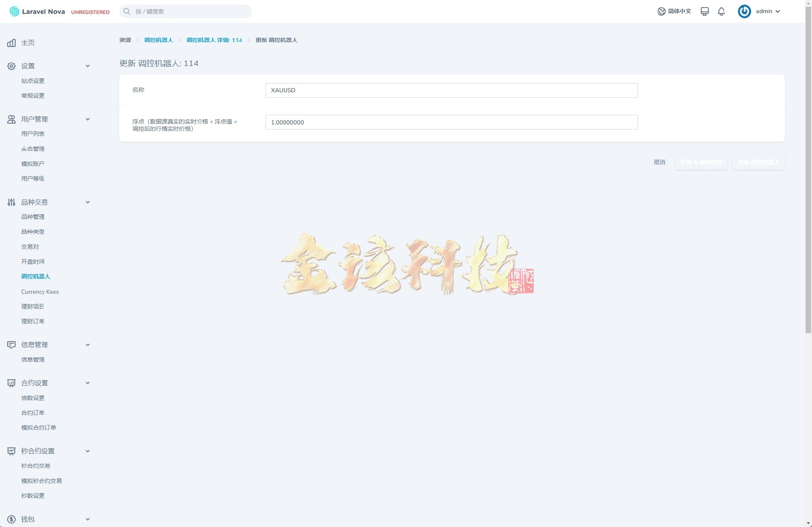Open language selector via globe icon
Image resolution: width=812 pixels, height=527 pixels.
coord(661,11)
